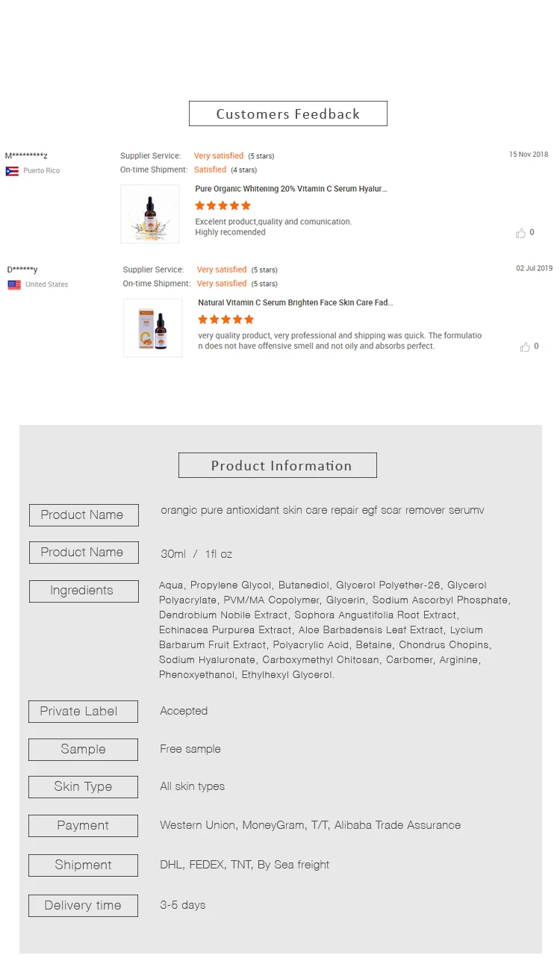Select the Ingredients label box

(x=84, y=591)
